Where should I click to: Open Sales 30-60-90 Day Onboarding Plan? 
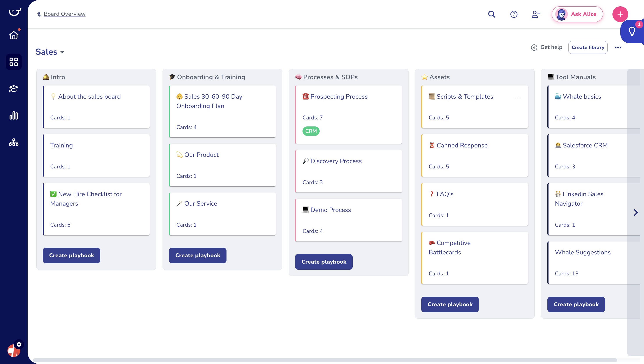[223, 112]
